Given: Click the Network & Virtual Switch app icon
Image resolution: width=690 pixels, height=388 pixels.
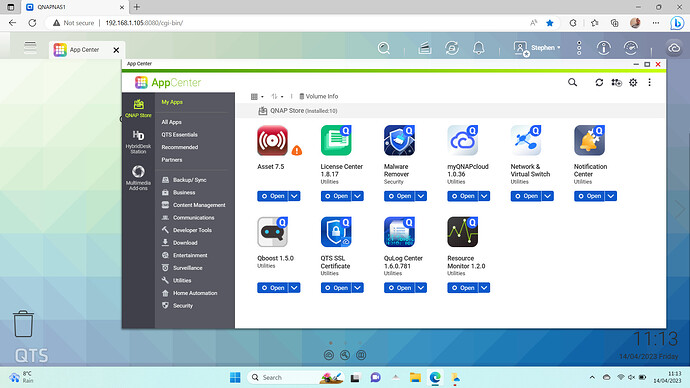Looking at the screenshot, I should click(526, 140).
